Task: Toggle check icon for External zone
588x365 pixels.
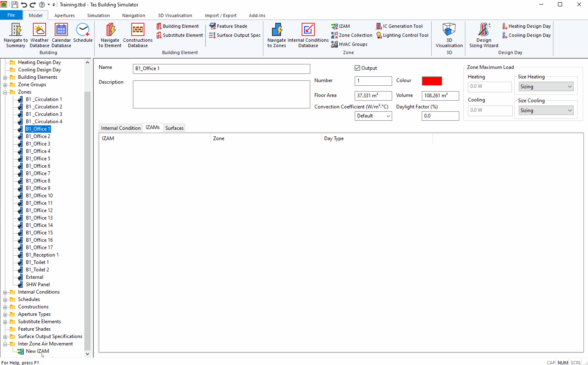Action: point(21,277)
